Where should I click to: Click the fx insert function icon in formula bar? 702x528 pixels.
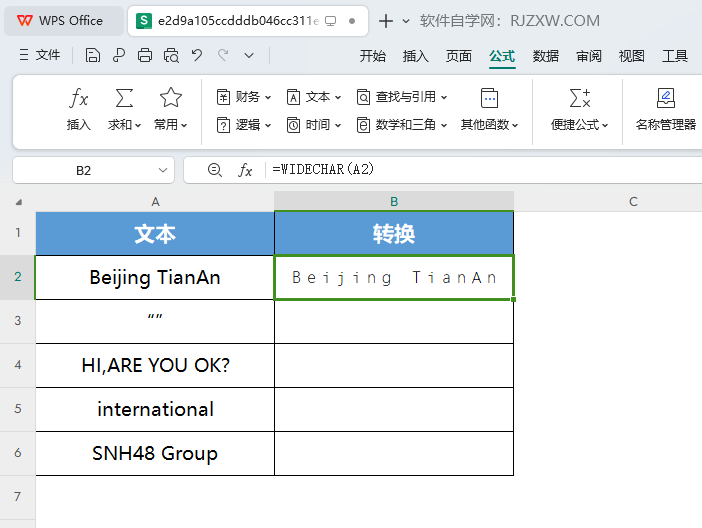tap(245, 170)
